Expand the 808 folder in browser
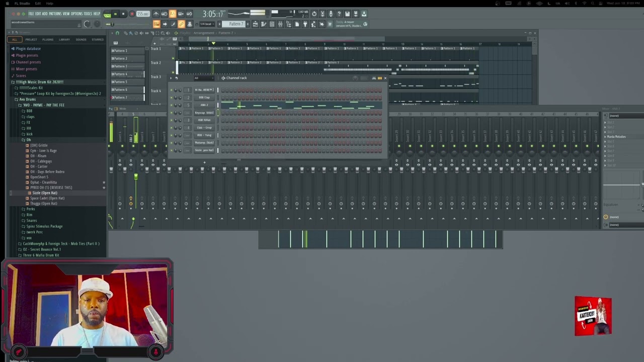 (29, 111)
